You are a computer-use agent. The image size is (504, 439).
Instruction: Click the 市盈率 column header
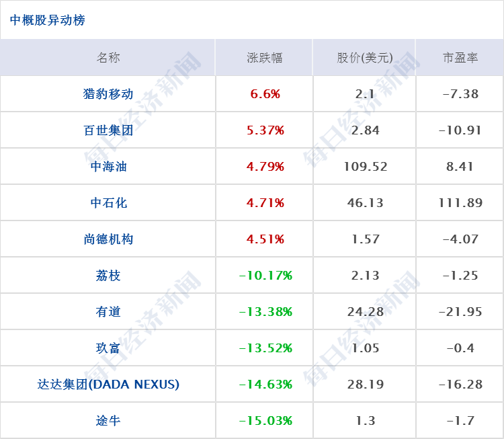tap(460, 58)
